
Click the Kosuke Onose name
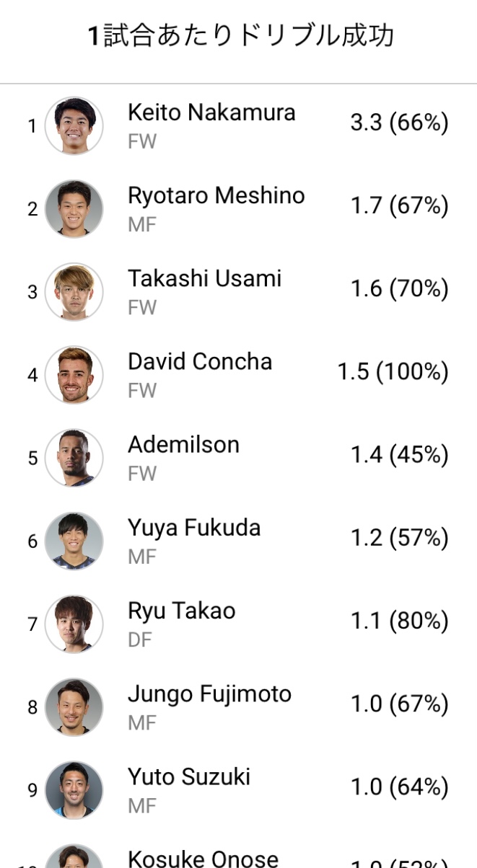pyautogui.click(x=203, y=858)
